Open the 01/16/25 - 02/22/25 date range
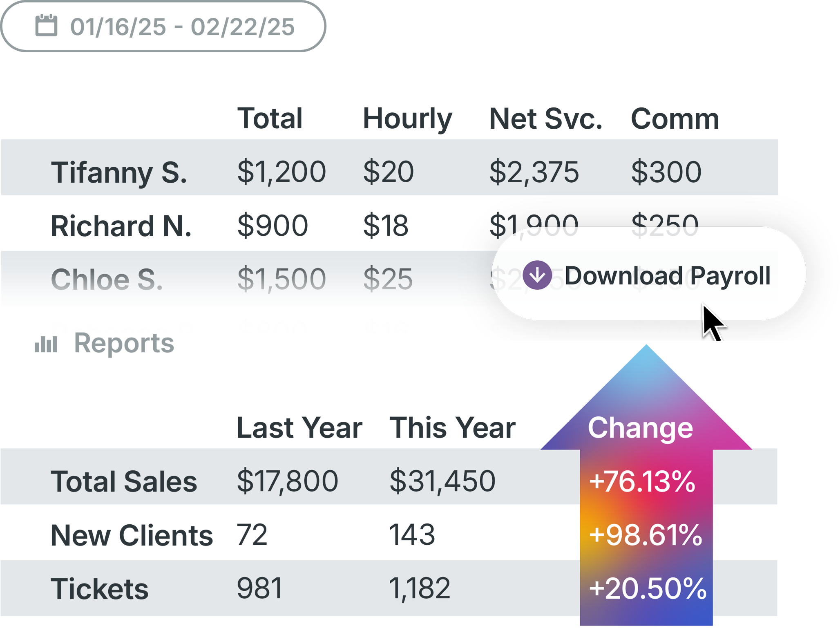Image resolution: width=840 pixels, height=644 pixels. [163, 26]
